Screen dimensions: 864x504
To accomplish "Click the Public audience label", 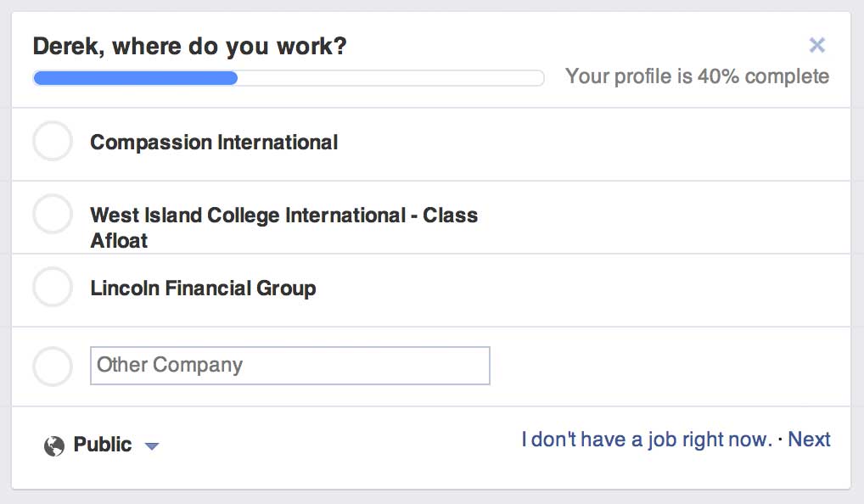I will click(103, 445).
